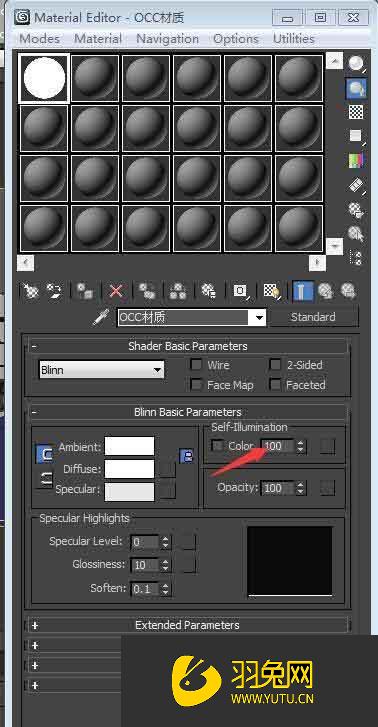Click the Go to Parent icon
Image resolution: width=378 pixels, height=727 pixels.
pos(326,291)
